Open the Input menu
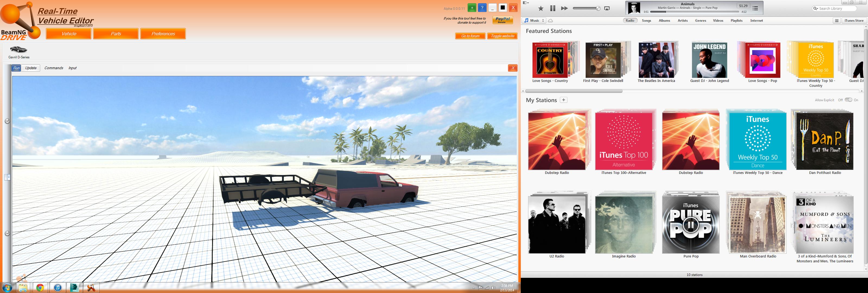 (x=72, y=68)
